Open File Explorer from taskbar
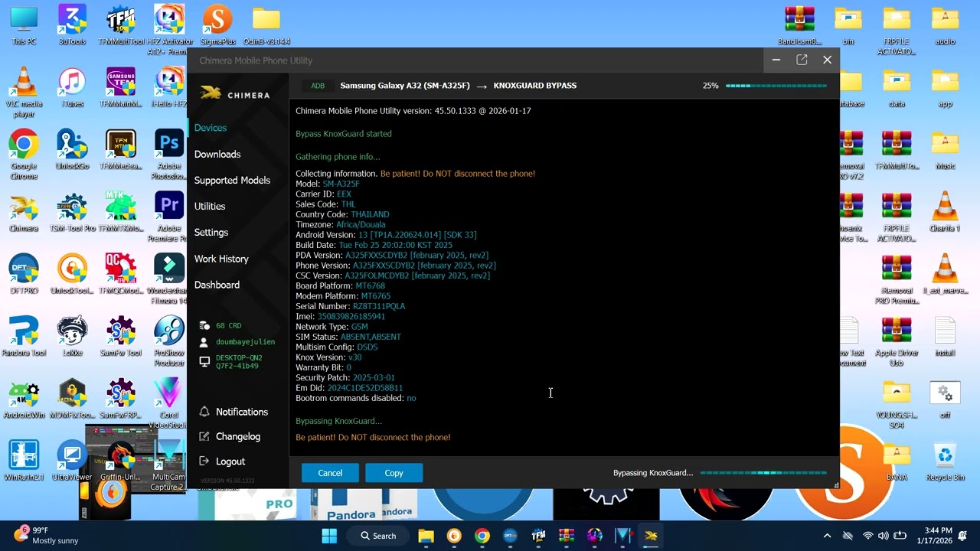980x551 pixels. (426, 536)
